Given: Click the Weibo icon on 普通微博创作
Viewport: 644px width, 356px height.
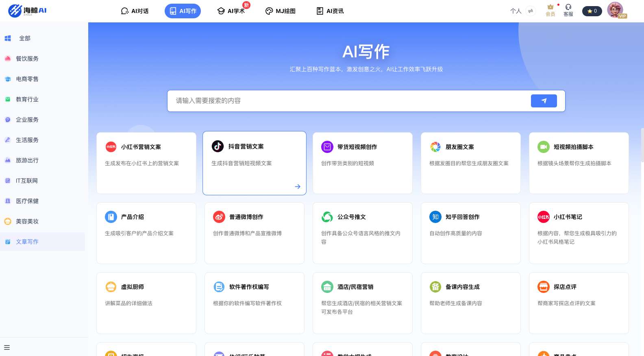Looking at the screenshot, I should pyautogui.click(x=219, y=217).
